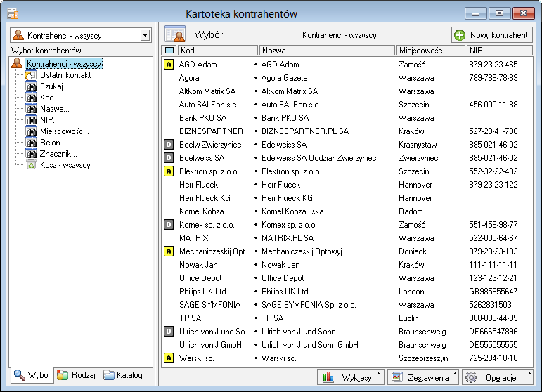Viewport: 542px width, 392px height.
Task: Click the Donieck city cell
Action: click(x=413, y=251)
